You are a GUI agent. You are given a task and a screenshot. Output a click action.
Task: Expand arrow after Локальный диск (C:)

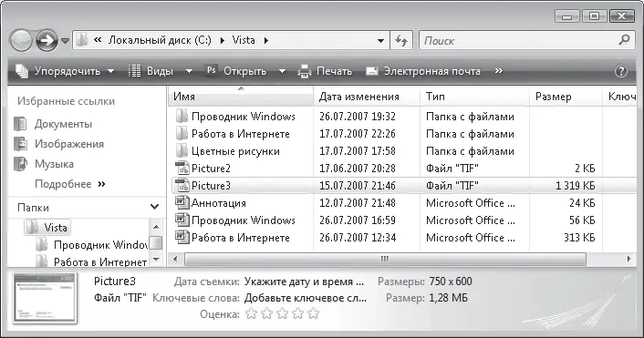pos(223,40)
